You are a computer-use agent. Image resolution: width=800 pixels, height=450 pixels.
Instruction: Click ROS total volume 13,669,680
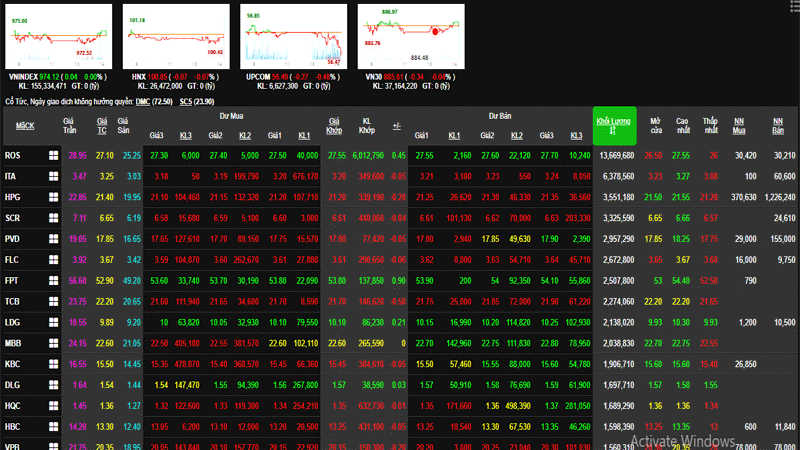pyautogui.click(x=618, y=156)
